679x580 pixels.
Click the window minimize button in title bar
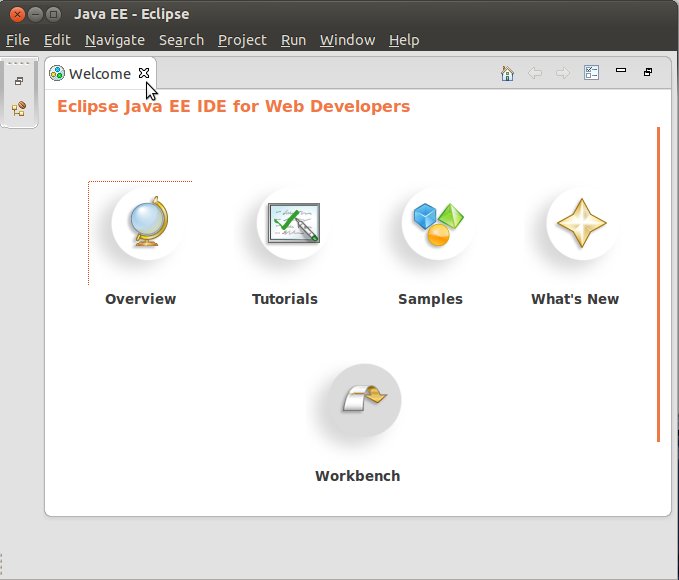[35, 14]
